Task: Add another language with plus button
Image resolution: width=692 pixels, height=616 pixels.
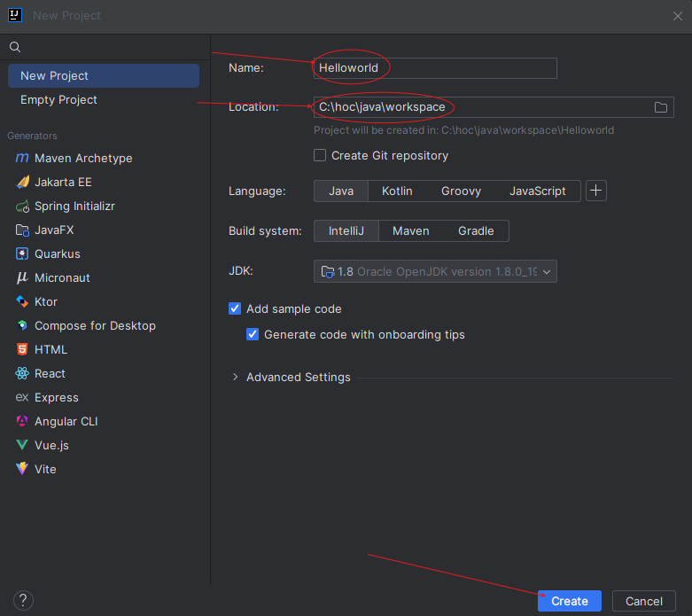Action: coord(596,191)
